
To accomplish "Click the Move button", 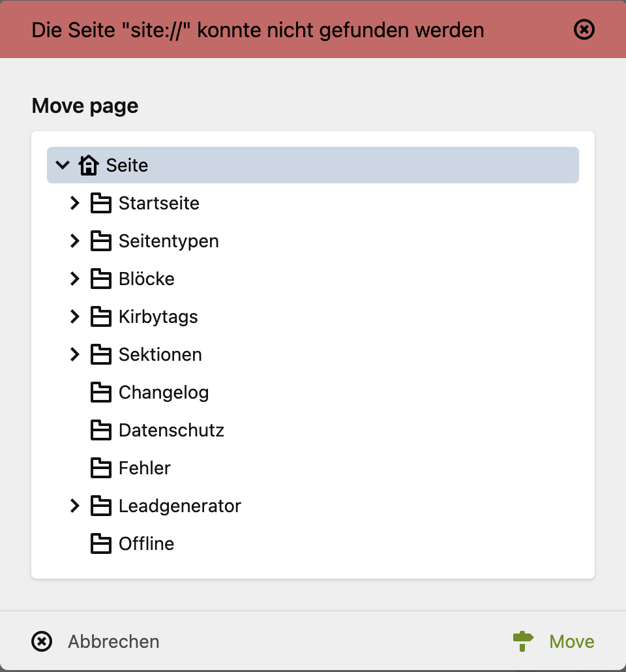I will [x=571, y=641].
